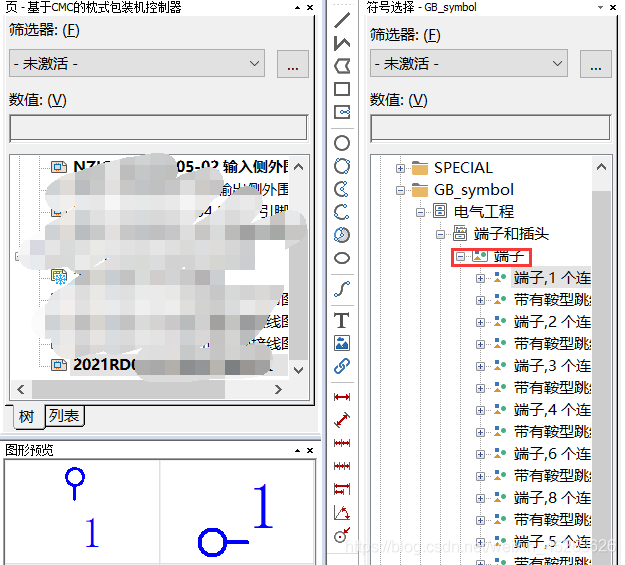Select the continued dimension tool
The image size is (626, 565).
pos(342,443)
